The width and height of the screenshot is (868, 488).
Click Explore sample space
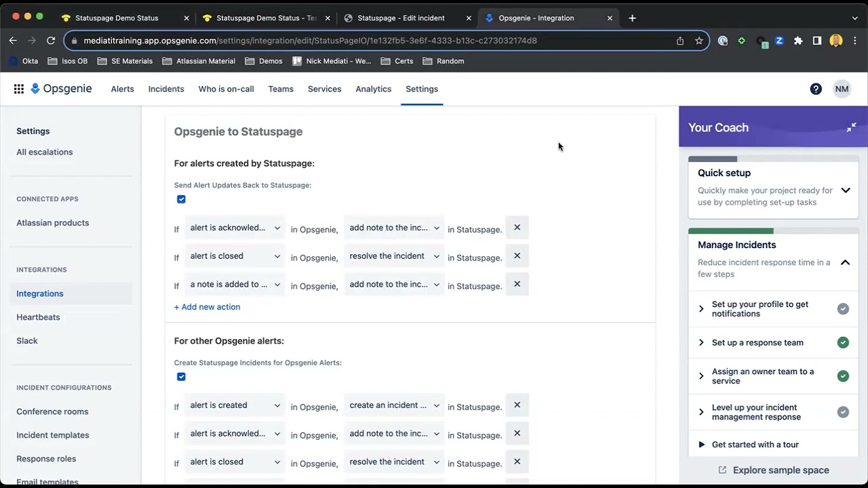(x=781, y=470)
